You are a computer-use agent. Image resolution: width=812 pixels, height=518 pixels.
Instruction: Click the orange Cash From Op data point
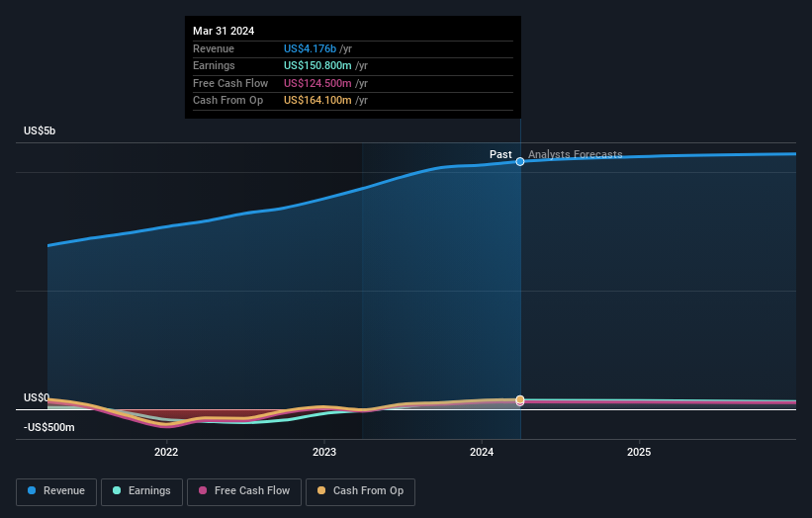click(520, 399)
